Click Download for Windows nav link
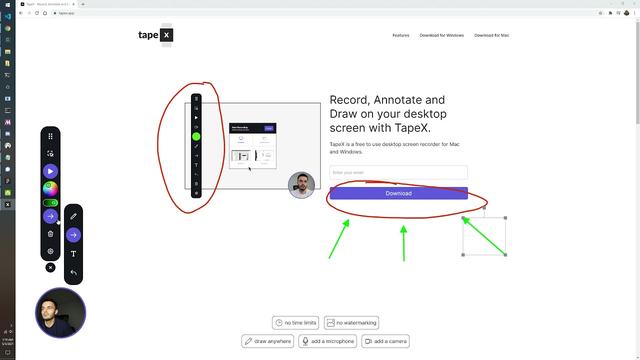 click(442, 36)
